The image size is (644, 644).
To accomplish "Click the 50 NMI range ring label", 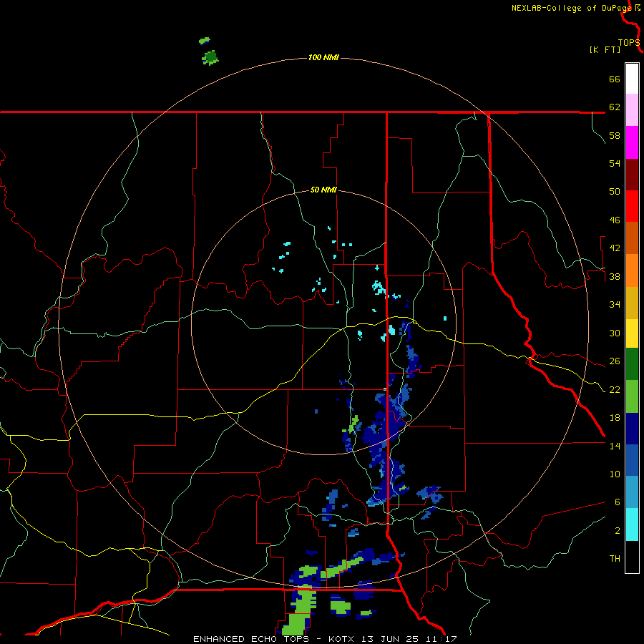I will (323, 190).
